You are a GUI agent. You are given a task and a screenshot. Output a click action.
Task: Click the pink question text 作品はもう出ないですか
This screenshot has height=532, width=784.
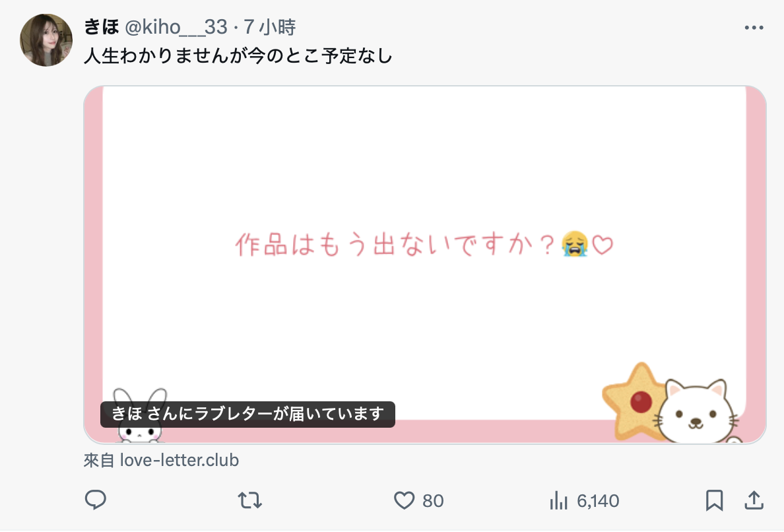point(395,245)
